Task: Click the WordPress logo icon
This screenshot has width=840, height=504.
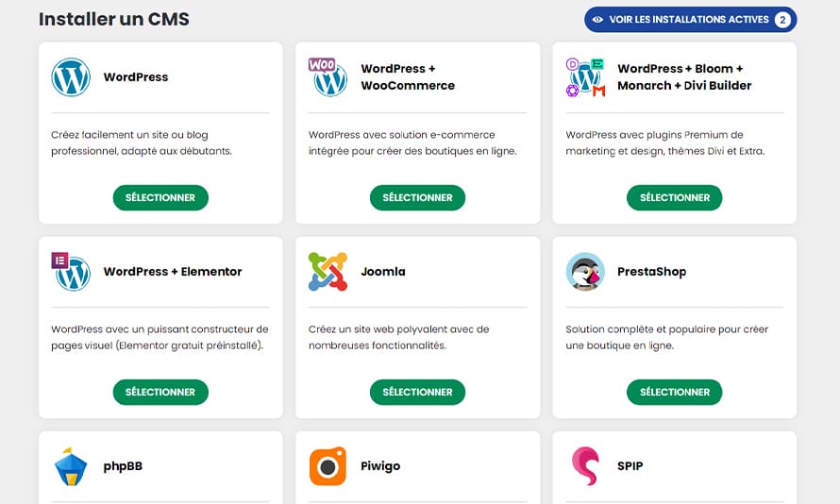Action: pyautogui.click(x=71, y=77)
